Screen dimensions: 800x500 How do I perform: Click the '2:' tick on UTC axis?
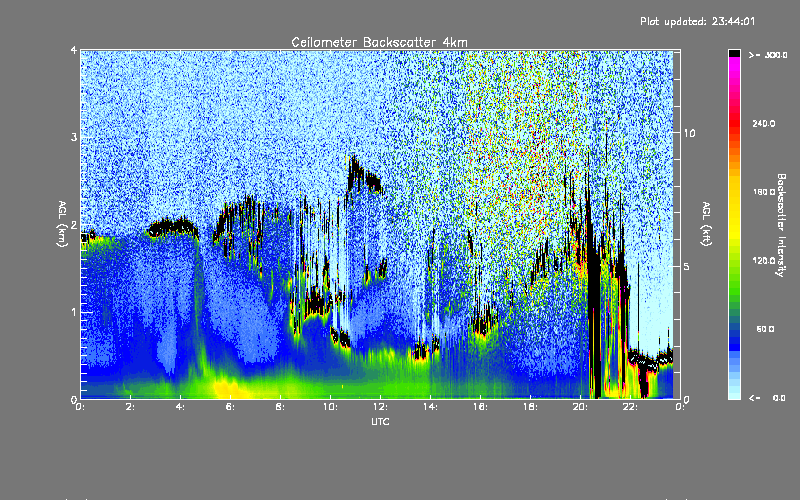coord(130,407)
